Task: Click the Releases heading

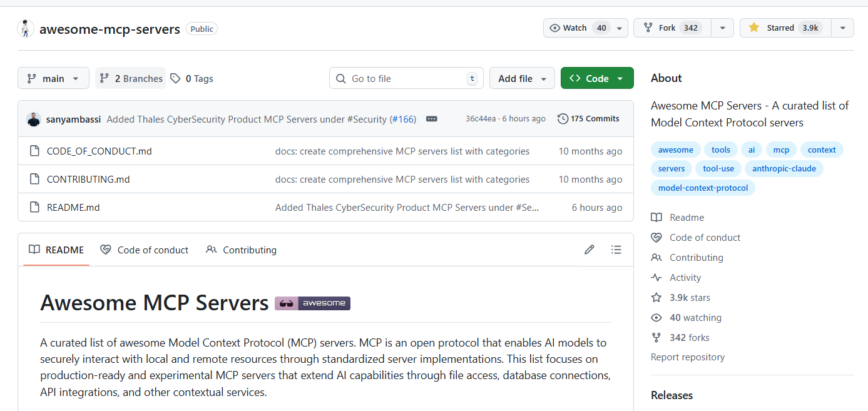Action: coord(671,395)
